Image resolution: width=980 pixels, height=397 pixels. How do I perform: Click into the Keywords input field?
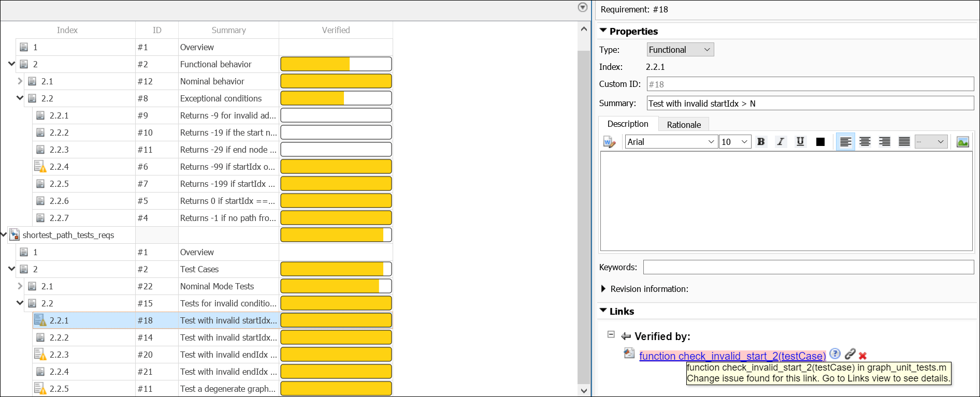tap(808, 267)
